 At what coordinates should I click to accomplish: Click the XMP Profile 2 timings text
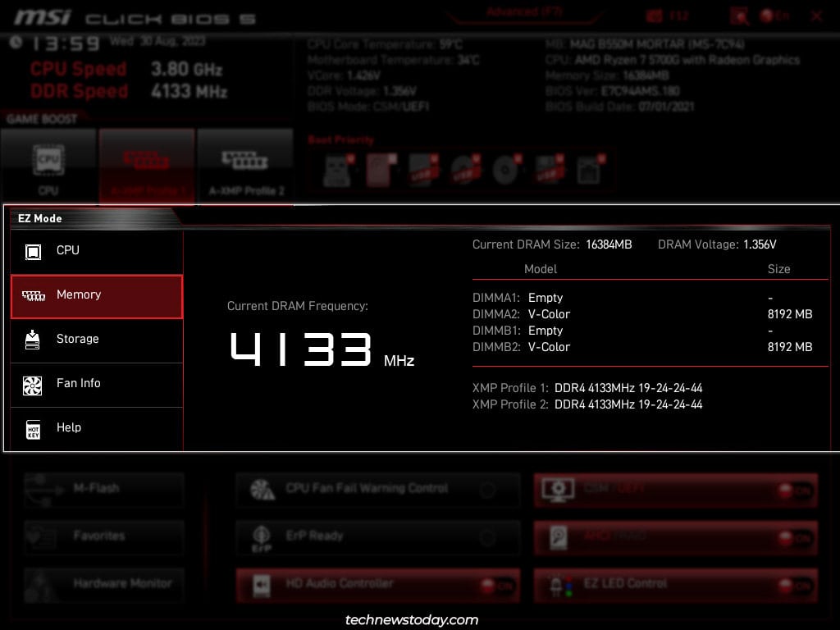(628, 404)
